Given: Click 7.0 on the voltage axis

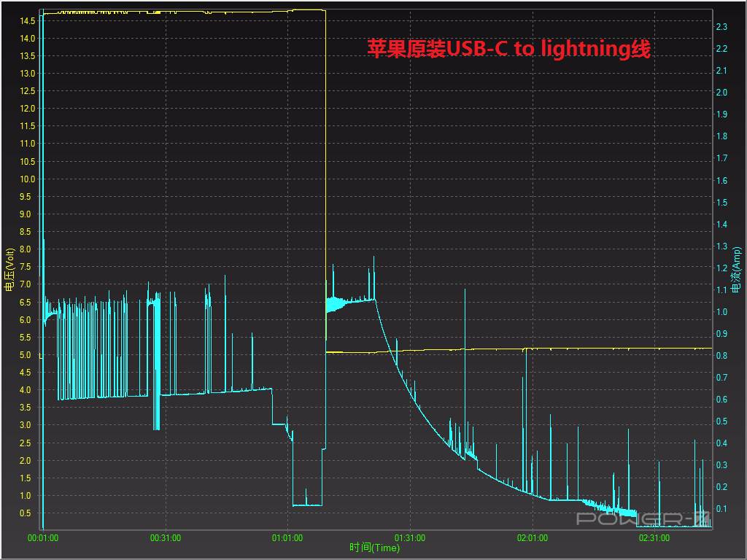Looking at the screenshot, I should pyautogui.click(x=26, y=284).
